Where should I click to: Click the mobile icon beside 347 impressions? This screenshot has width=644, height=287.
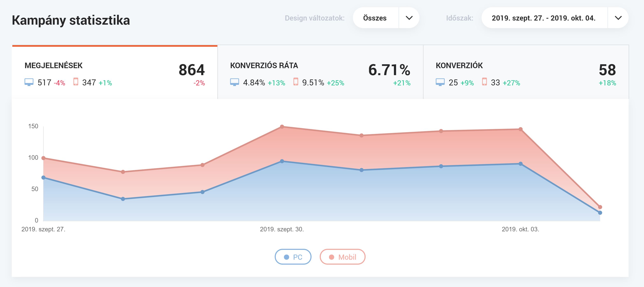pyautogui.click(x=76, y=82)
